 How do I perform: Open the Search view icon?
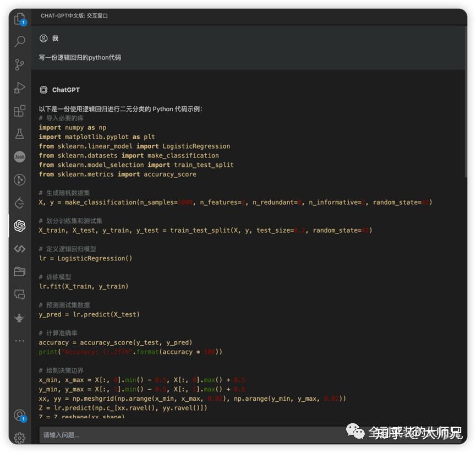click(20, 42)
